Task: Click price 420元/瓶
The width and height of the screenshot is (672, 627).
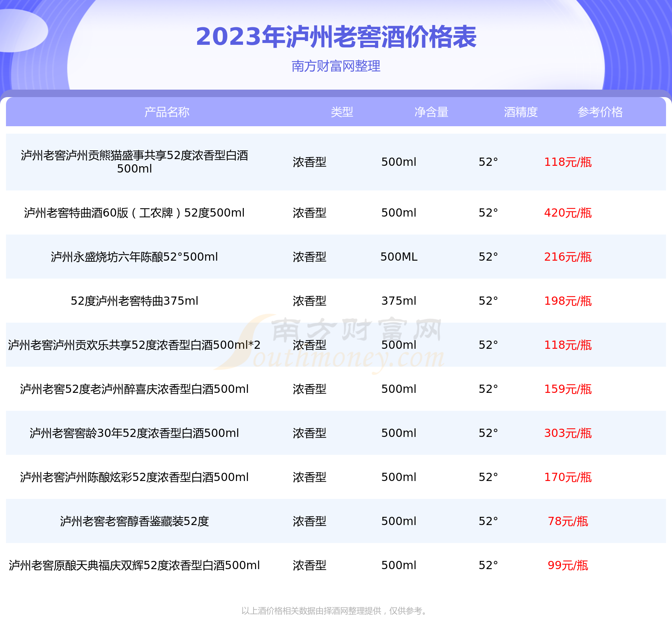Action: (568, 213)
